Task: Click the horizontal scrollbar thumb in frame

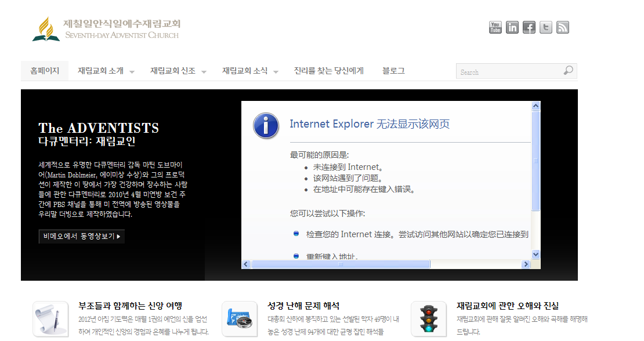Action: 341,264
